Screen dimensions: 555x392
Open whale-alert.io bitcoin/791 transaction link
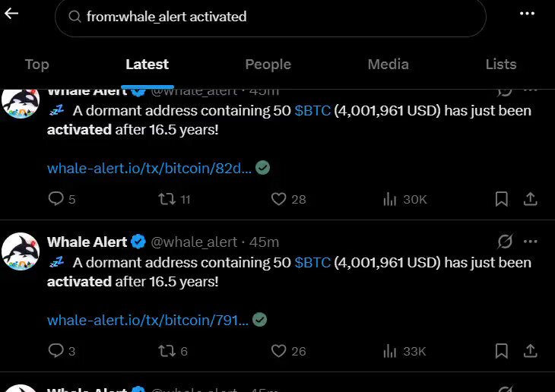(x=148, y=320)
